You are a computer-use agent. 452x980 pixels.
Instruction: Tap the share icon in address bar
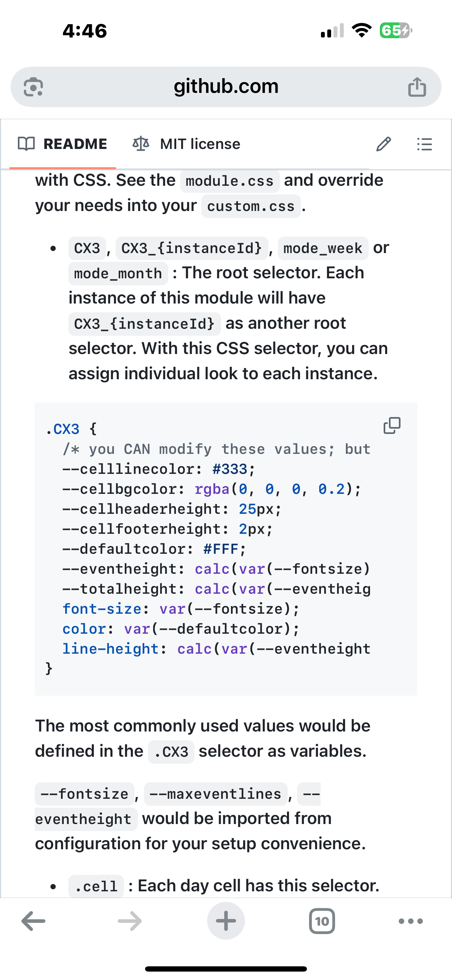click(x=417, y=87)
